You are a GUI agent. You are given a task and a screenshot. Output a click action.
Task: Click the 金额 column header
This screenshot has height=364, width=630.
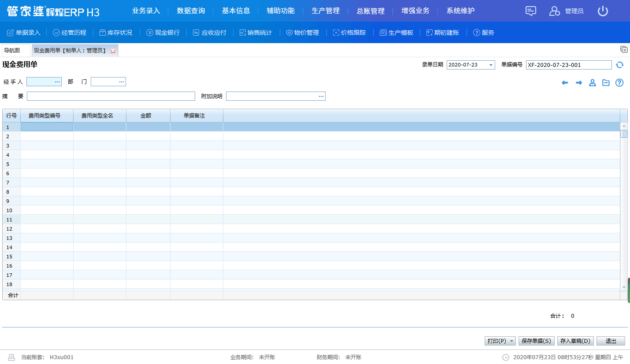click(148, 116)
